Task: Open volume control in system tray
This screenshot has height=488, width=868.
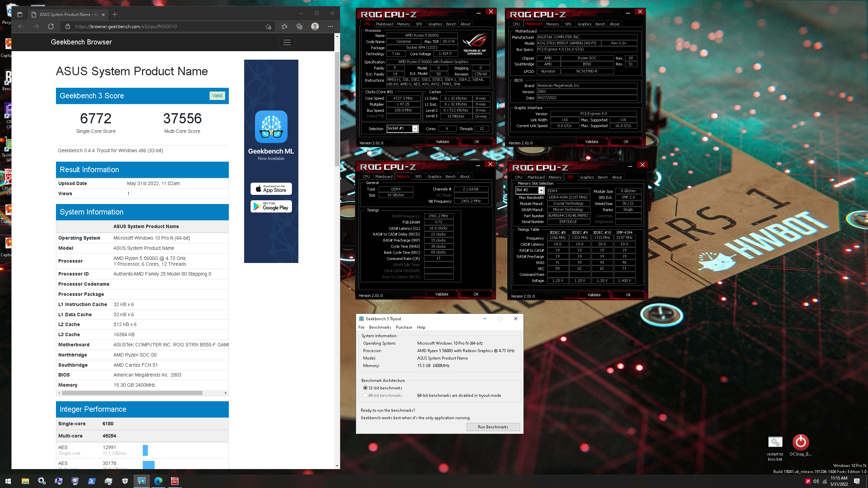Action: tap(816, 481)
